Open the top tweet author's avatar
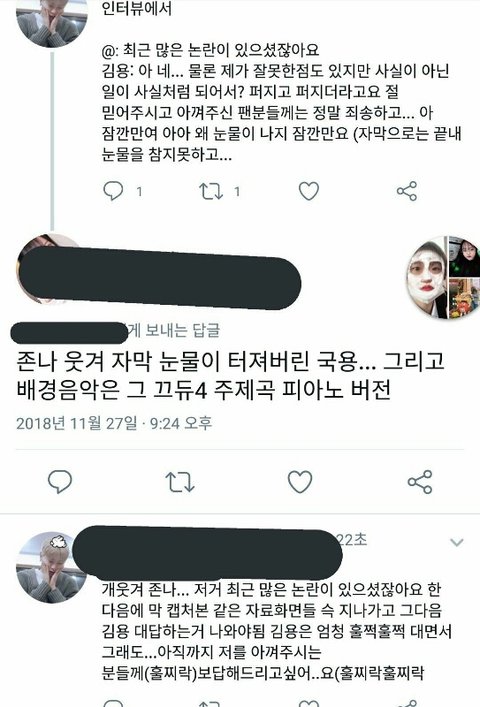Image resolution: width=480 pixels, height=707 pixels. [x=50, y=23]
